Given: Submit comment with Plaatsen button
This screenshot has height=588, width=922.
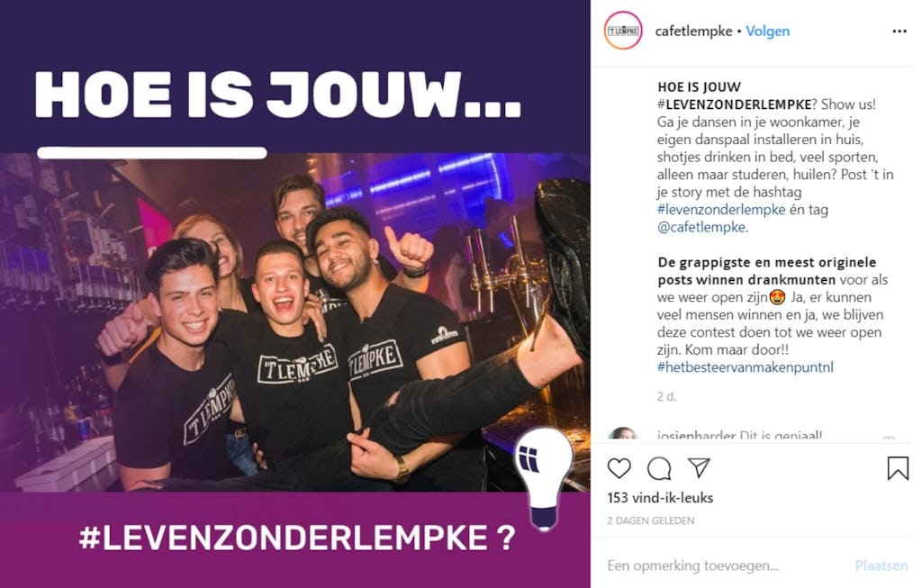Looking at the screenshot, I should point(881,565).
